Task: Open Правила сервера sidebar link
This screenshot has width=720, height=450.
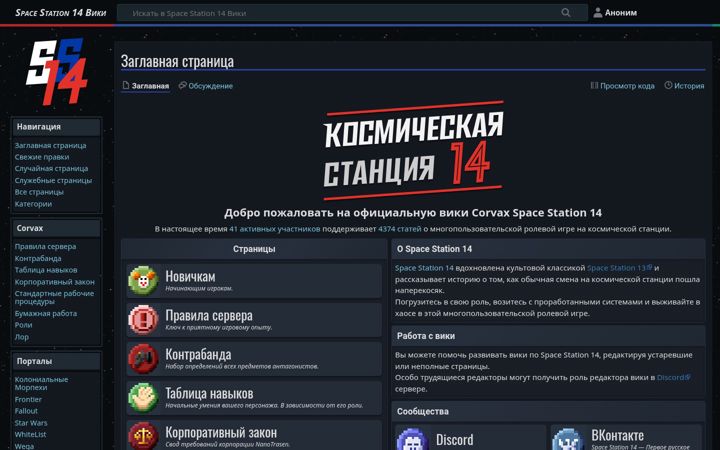Action: click(x=45, y=247)
